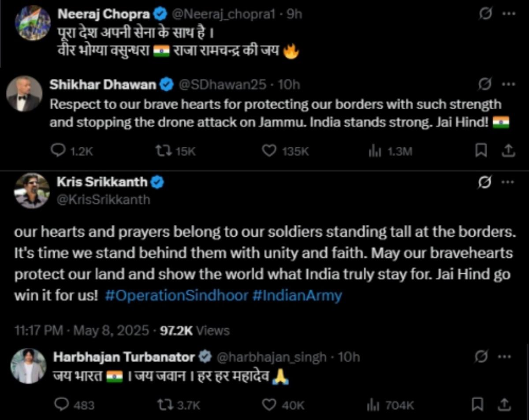Open Shikhar Dhawan's profile avatar
529x420 pixels.
25,93
